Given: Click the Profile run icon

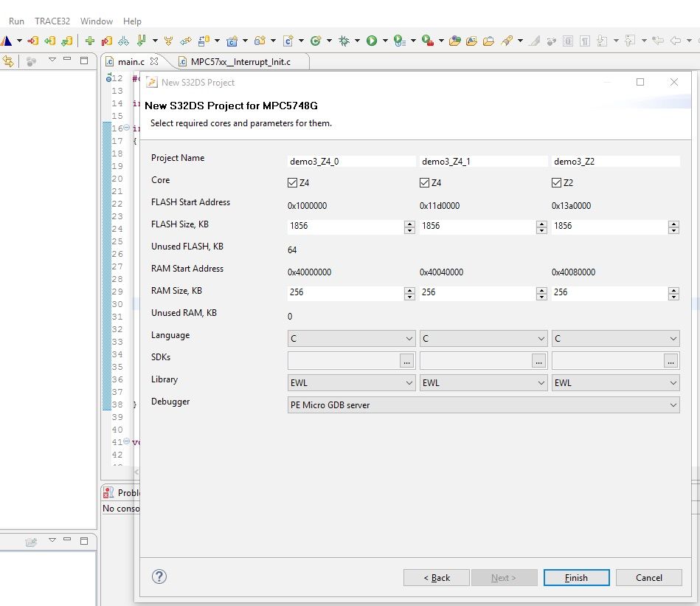Looking at the screenshot, I should [x=400, y=41].
